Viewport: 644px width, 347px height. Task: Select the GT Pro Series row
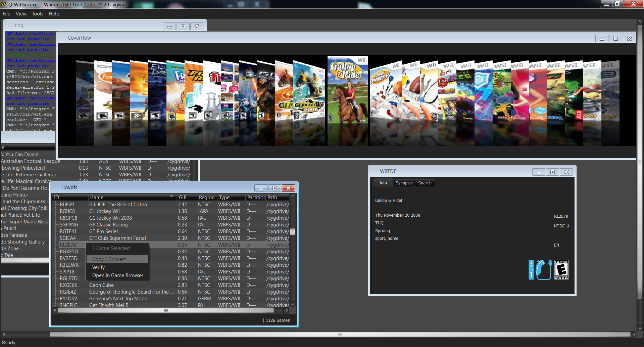click(x=171, y=231)
